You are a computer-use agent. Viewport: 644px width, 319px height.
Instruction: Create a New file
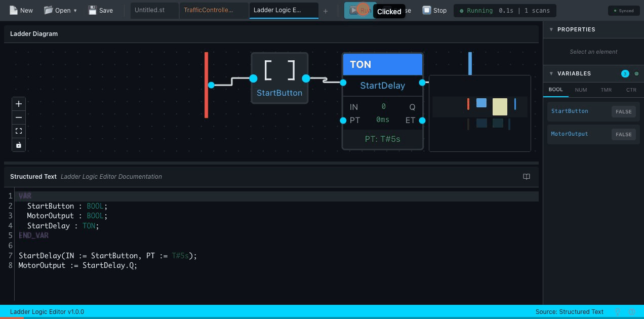pos(21,10)
